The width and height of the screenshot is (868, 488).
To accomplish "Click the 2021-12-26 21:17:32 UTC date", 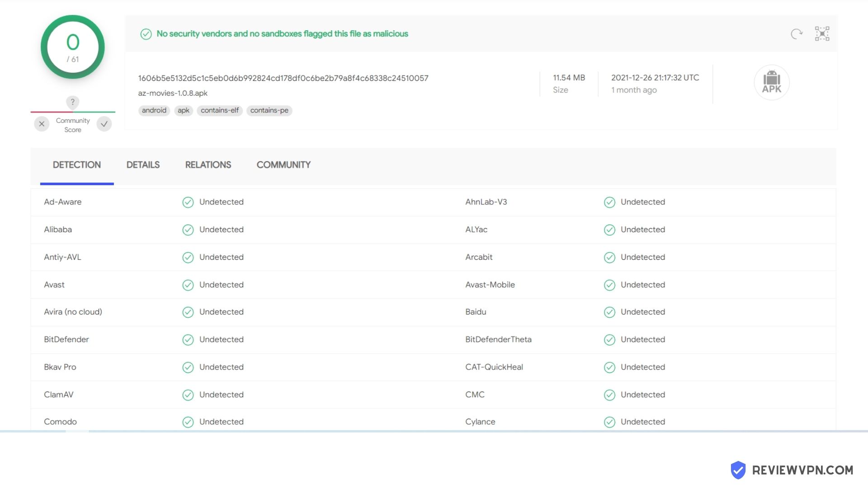I will tap(655, 78).
